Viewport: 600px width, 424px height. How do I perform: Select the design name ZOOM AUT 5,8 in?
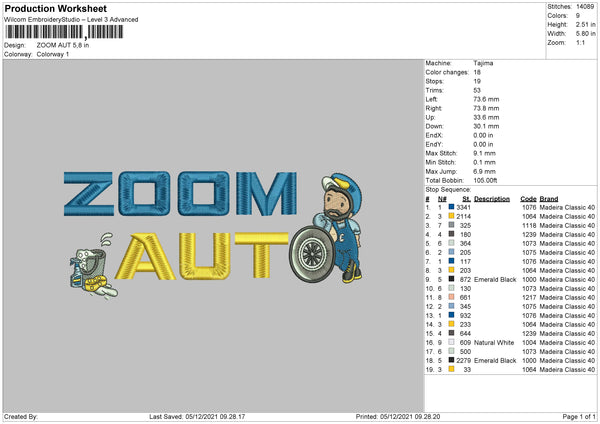tap(63, 45)
